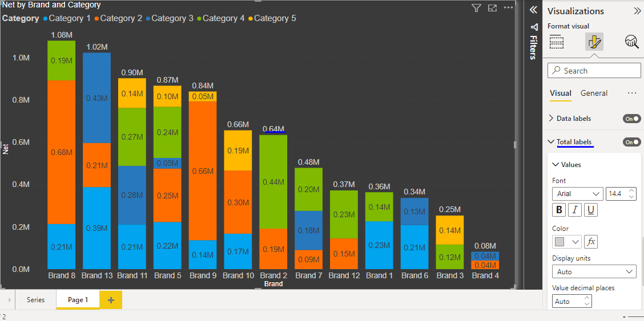This screenshot has height=321, width=644.
Task: Open Analytics magnifier icon
Action: click(x=631, y=42)
